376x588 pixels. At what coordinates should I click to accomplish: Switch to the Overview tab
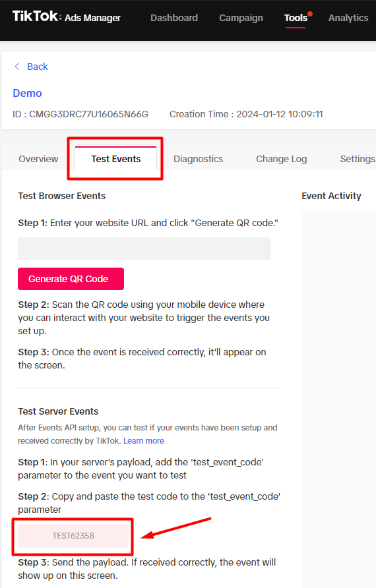point(38,159)
